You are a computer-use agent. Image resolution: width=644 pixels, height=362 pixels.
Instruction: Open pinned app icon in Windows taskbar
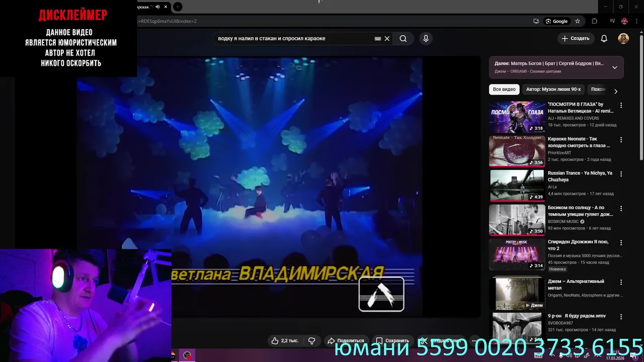(x=188, y=355)
